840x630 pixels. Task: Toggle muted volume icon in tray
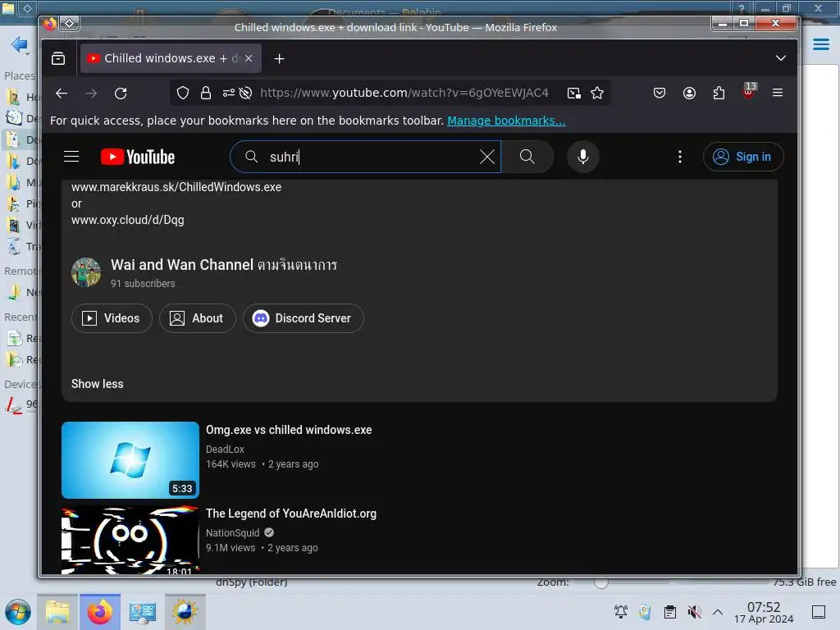(x=694, y=612)
